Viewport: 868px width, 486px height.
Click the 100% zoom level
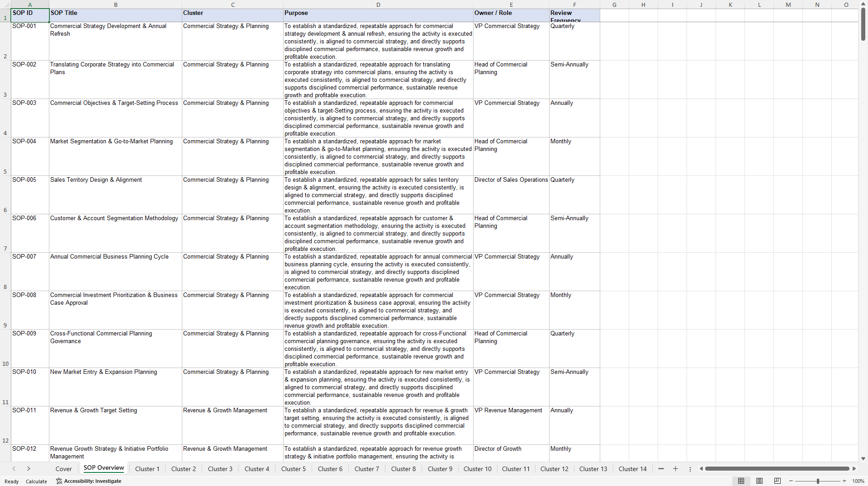coord(858,481)
